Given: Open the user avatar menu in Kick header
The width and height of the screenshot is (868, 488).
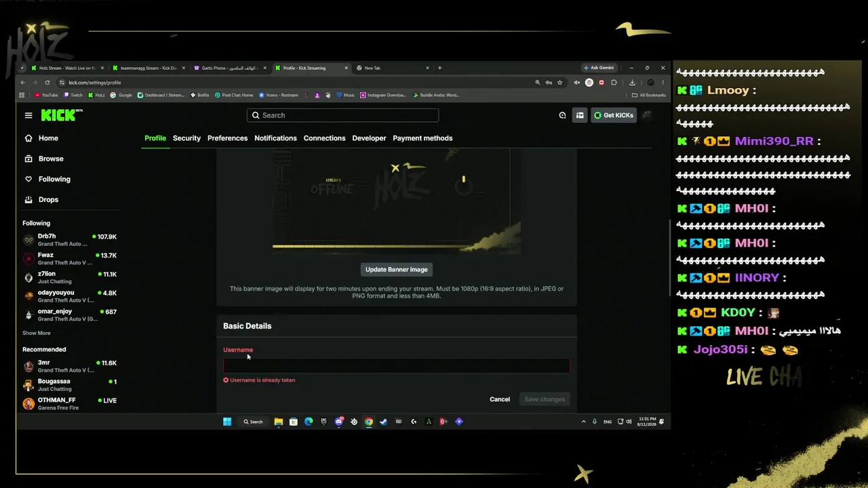Looking at the screenshot, I should [648, 115].
